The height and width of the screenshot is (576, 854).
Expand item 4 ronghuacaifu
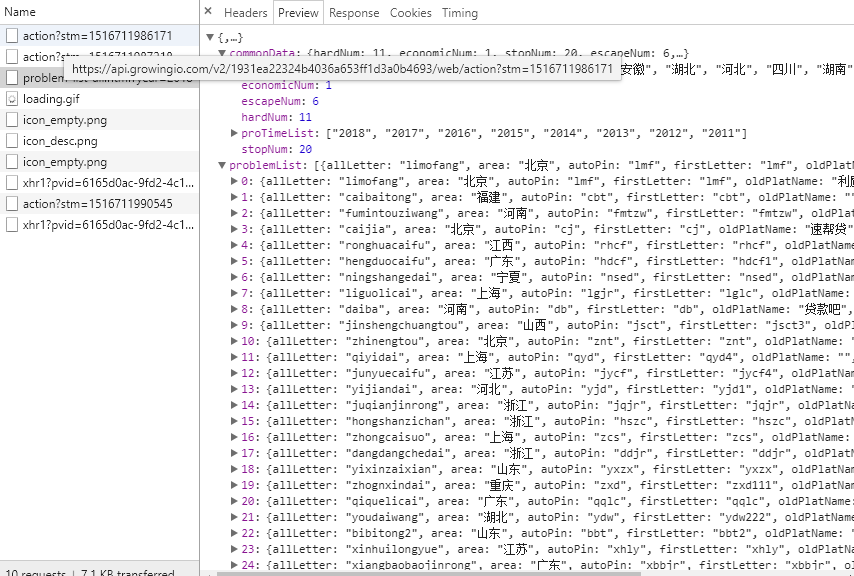coord(234,244)
